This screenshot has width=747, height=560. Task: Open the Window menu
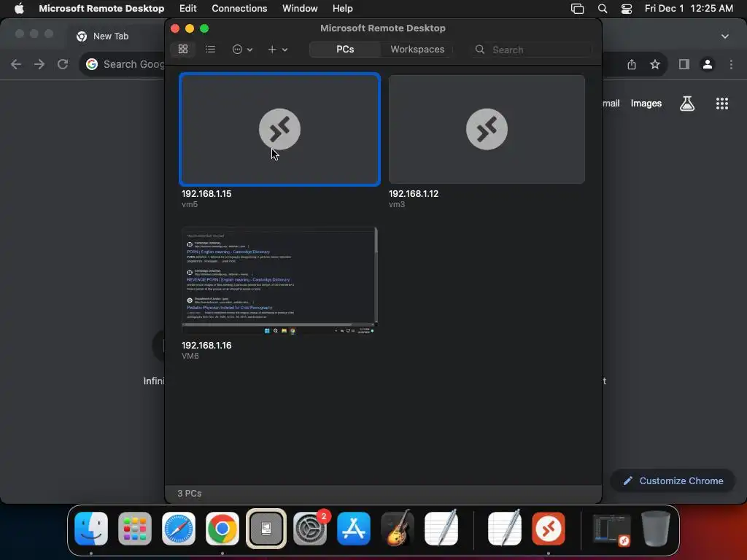click(x=300, y=8)
